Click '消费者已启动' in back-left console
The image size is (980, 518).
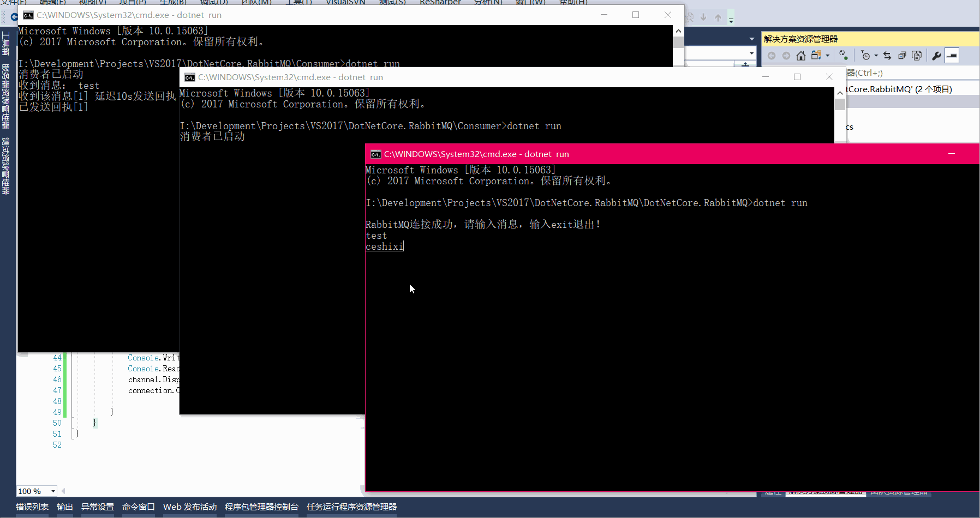click(x=51, y=75)
